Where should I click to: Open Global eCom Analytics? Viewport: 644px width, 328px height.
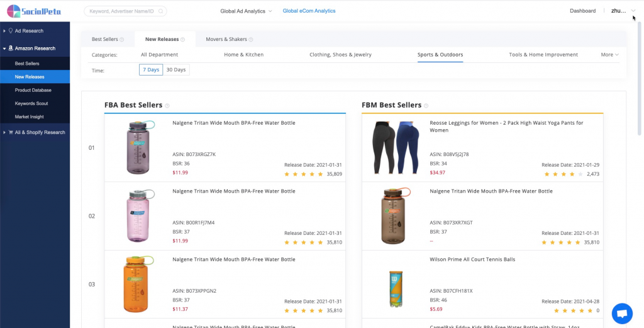click(309, 11)
